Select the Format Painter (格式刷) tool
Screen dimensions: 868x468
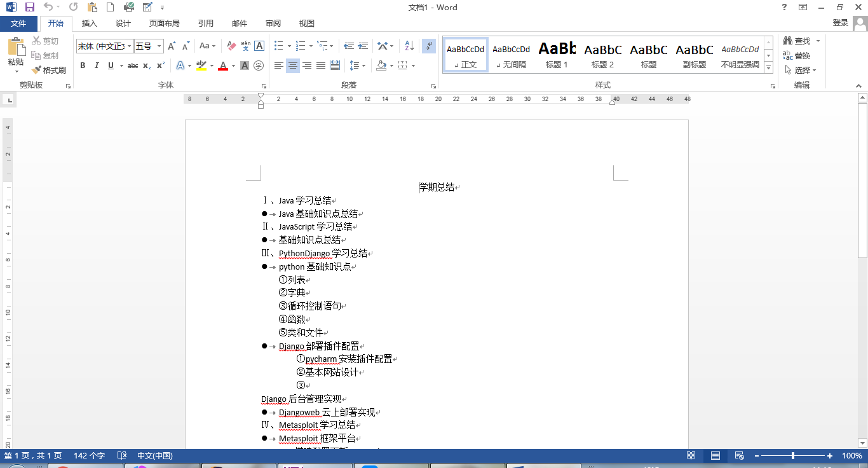click(49, 70)
